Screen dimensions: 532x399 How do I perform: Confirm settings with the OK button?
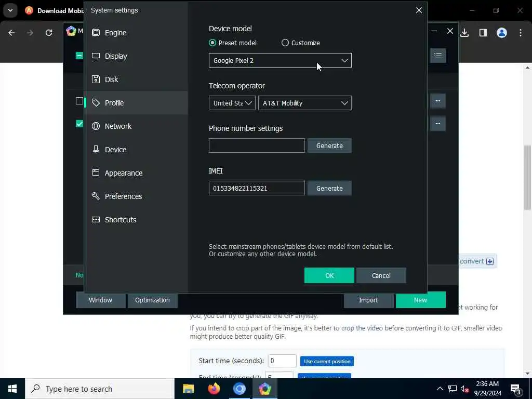click(x=329, y=275)
